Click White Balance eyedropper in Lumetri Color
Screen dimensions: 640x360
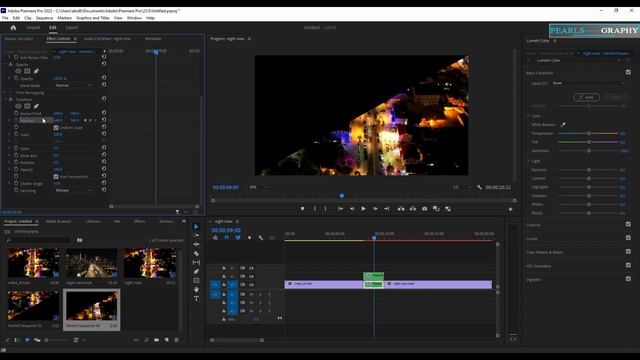coord(563,124)
